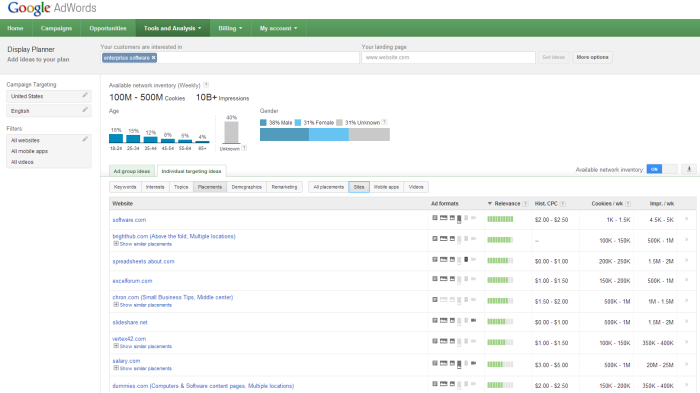The height and width of the screenshot is (393, 700).
Task: Add slideshare.net using its row arrow
Action: pos(687,322)
